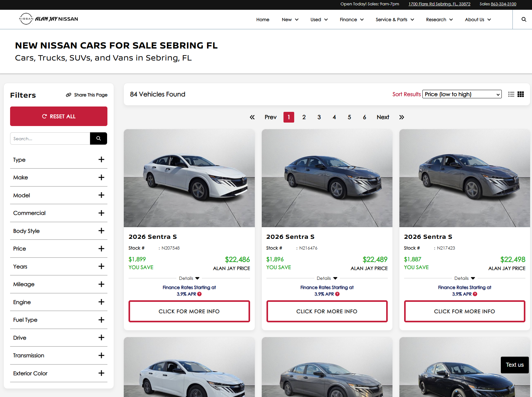Click the Next page link

pyautogui.click(x=383, y=117)
